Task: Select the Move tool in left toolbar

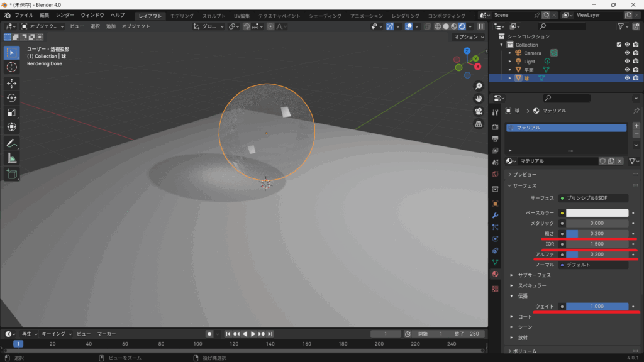Action: (12, 83)
